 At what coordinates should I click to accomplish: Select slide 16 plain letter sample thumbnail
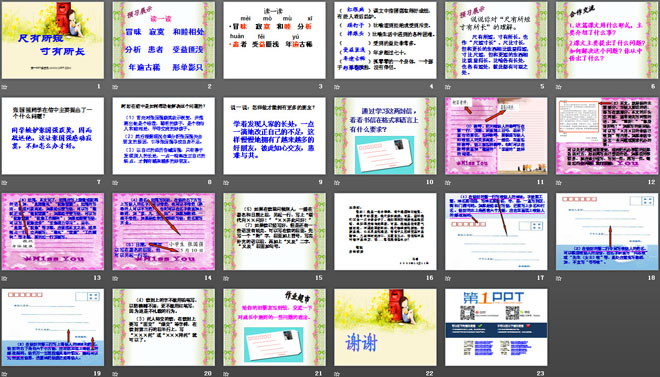click(x=385, y=231)
